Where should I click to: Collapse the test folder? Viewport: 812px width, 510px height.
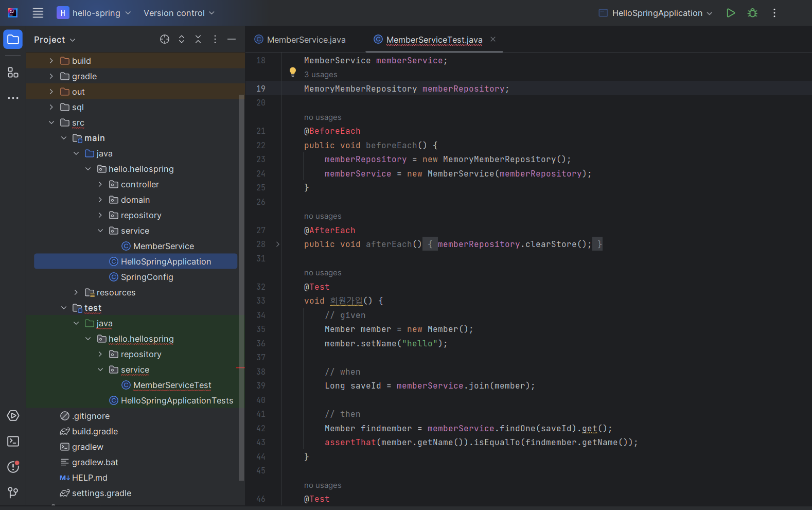(63, 308)
